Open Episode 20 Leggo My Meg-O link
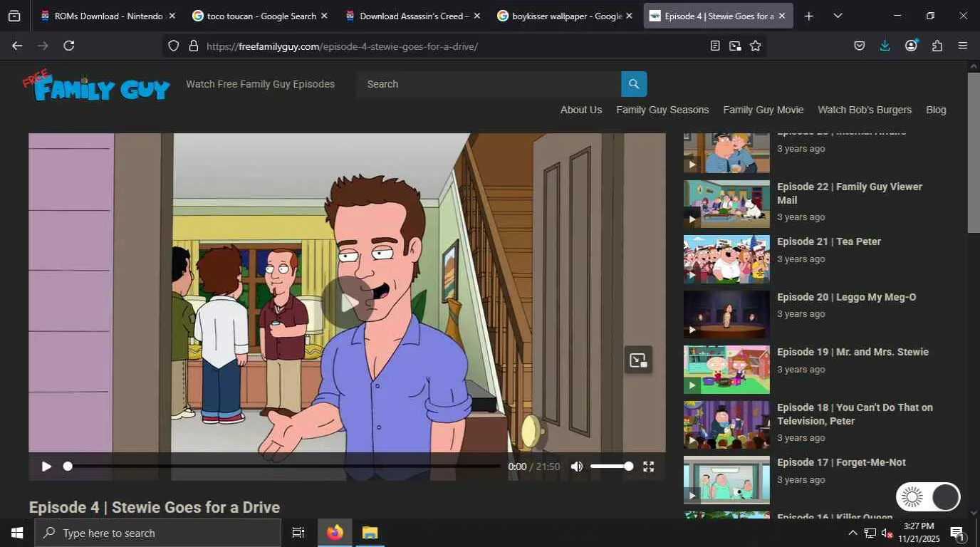 click(847, 297)
